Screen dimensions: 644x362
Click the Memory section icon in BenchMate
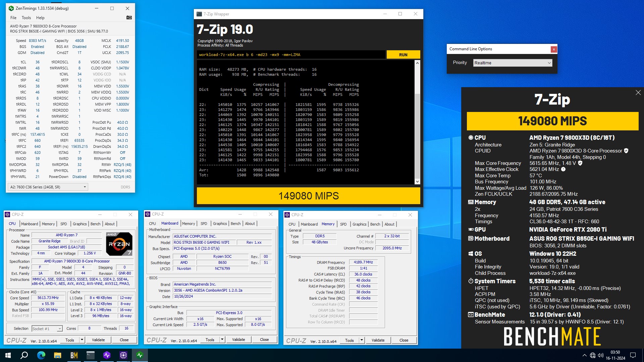(x=471, y=202)
